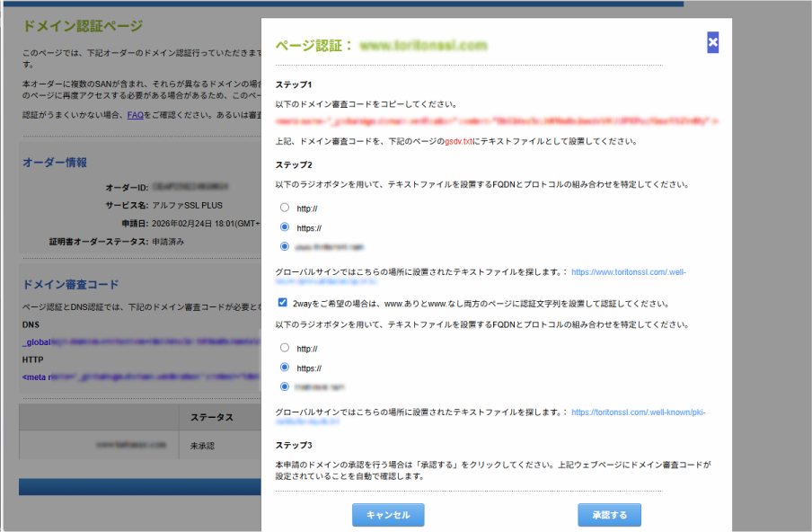Image resolution: width=812 pixels, height=532 pixels.
Task: Select first http:// radio in ステップ2
Action: 285,208
